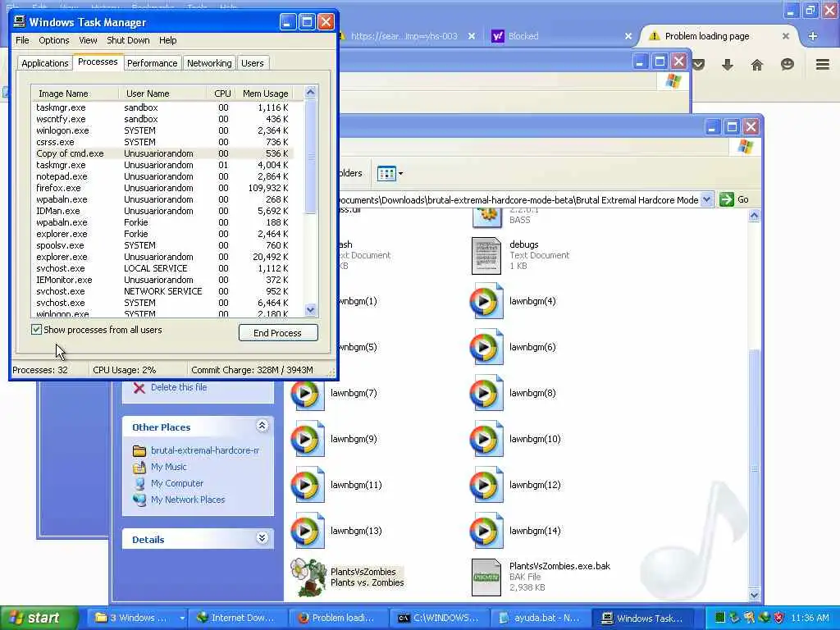840x630 pixels.
Task: Select the PlantsVsZombies application icon
Action: (x=308, y=577)
